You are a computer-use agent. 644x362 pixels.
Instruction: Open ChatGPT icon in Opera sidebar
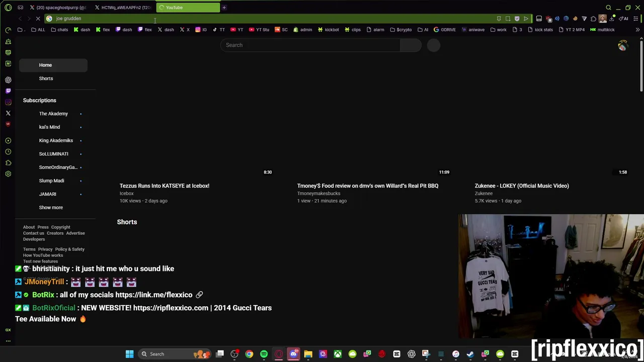8,80
